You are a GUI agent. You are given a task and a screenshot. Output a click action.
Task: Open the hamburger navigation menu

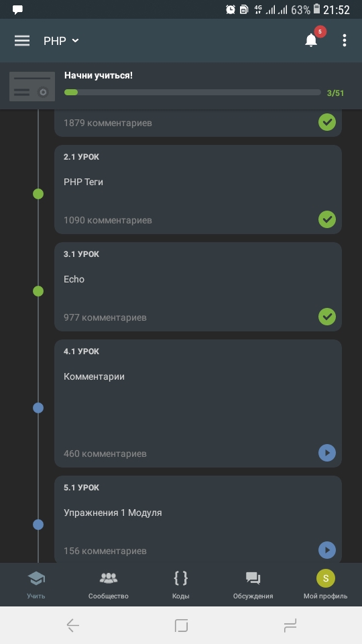pos(22,40)
